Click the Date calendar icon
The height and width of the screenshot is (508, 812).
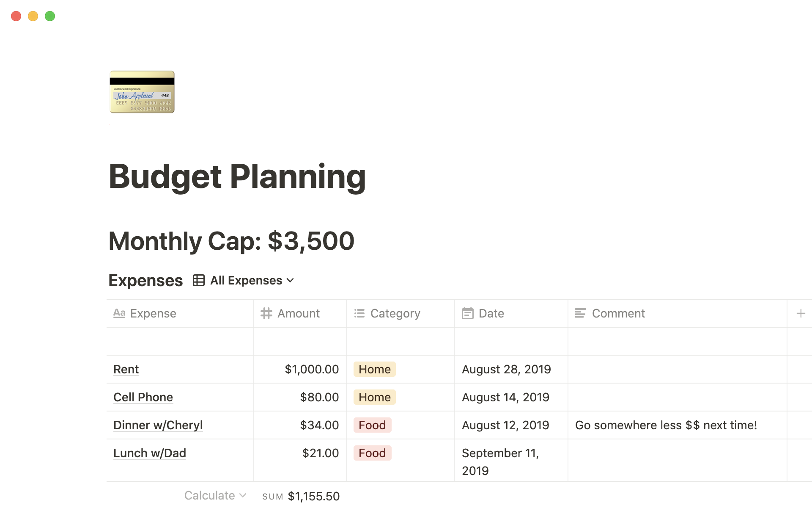click(x=468, y=313)
